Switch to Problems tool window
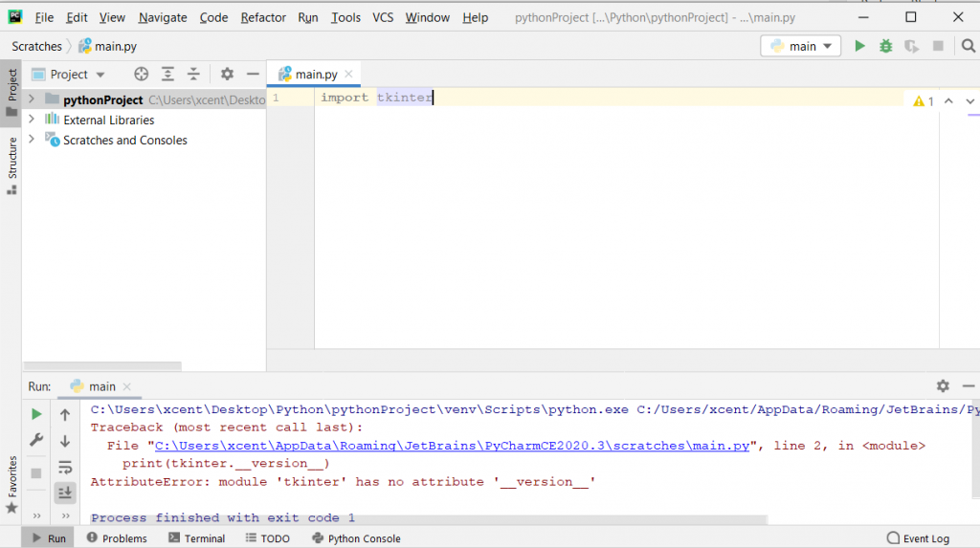Image resolution: width=980 pixels, height=548 pixels. (117, 538)
